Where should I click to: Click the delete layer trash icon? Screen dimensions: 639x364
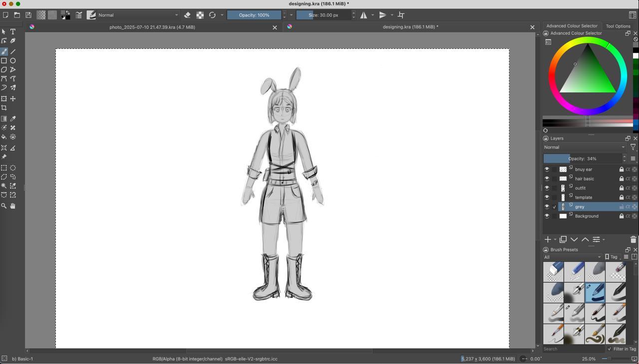coord(633,240)
